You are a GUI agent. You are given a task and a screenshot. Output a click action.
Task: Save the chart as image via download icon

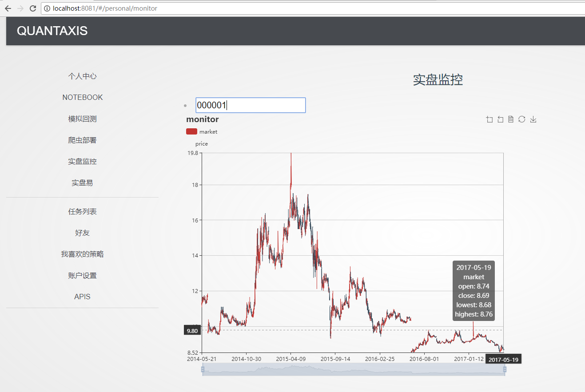tap(533, 119)
